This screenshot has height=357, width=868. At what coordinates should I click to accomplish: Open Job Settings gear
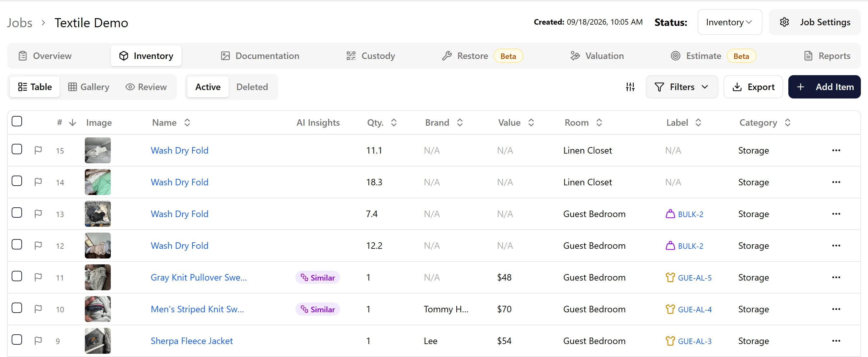815,22
